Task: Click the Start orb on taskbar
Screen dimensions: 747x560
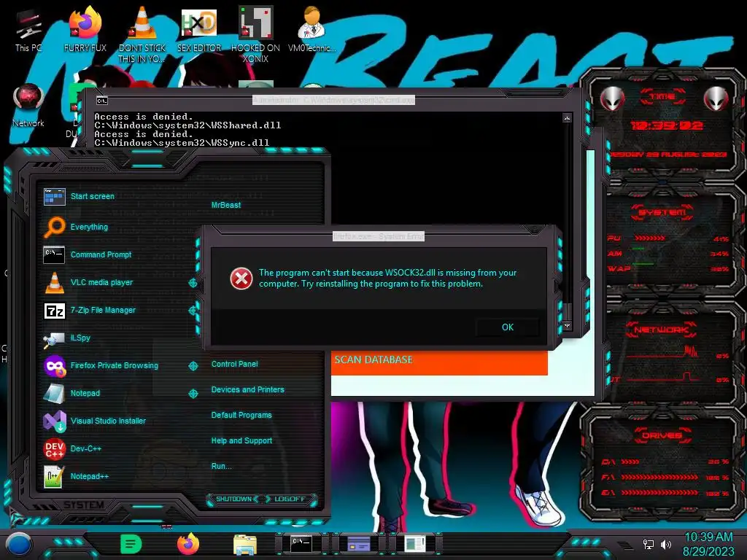Action: point(19,545)
